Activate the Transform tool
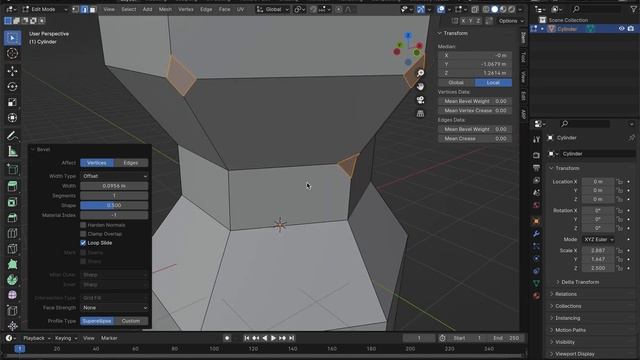Image resolution: width=640 pixels, height=360 pixels. pyautogui.click(x=12, y=118)
